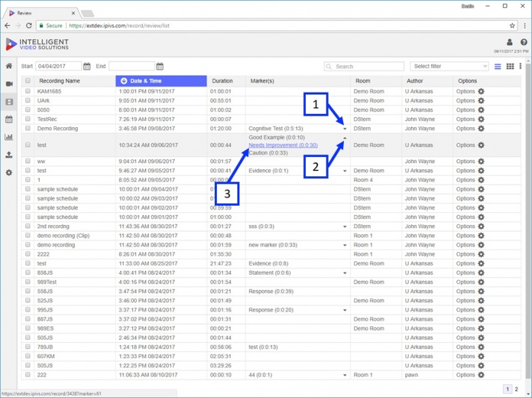Reload the page with browser refresh icon
The image size is (532, 398).
tap(29, 25)
